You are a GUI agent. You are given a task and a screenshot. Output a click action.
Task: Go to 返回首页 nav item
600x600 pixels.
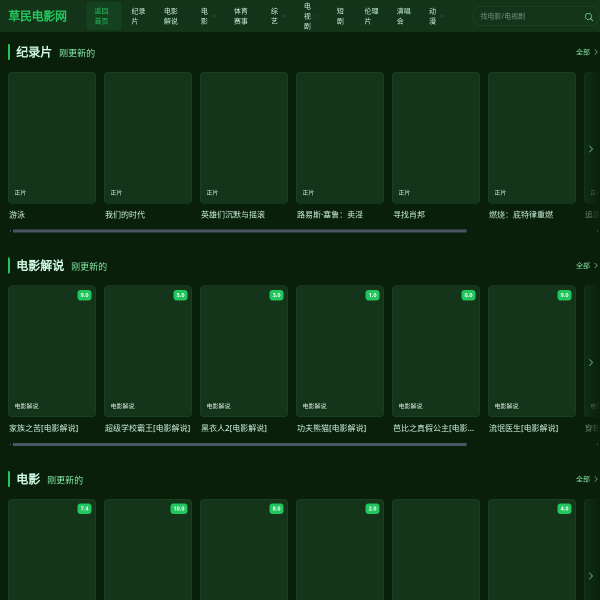click(x=104, y=16)
